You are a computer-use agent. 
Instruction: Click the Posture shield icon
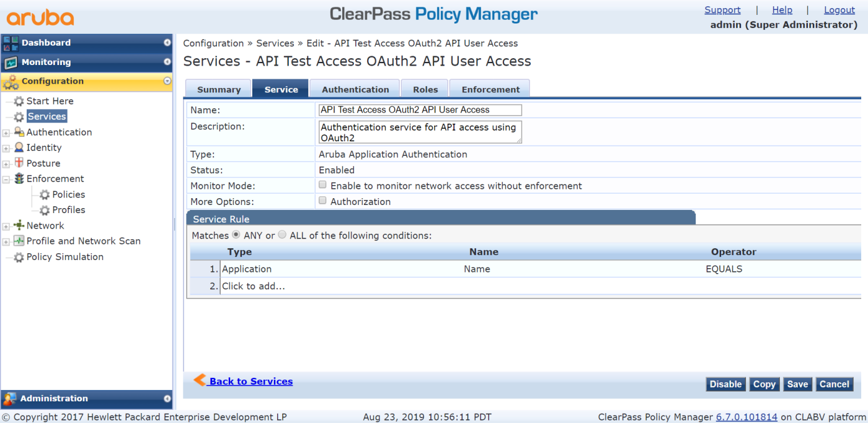click(19, 163)
